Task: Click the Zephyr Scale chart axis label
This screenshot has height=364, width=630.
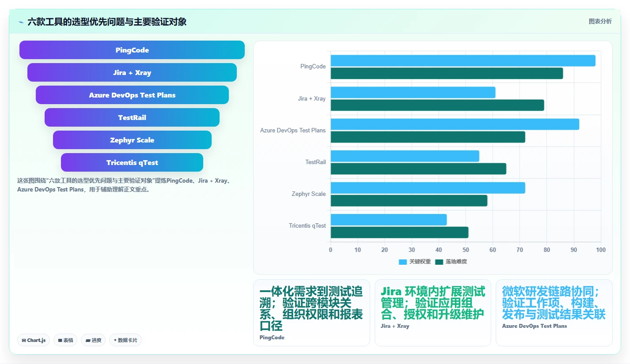Action: [x=309, y=194]
